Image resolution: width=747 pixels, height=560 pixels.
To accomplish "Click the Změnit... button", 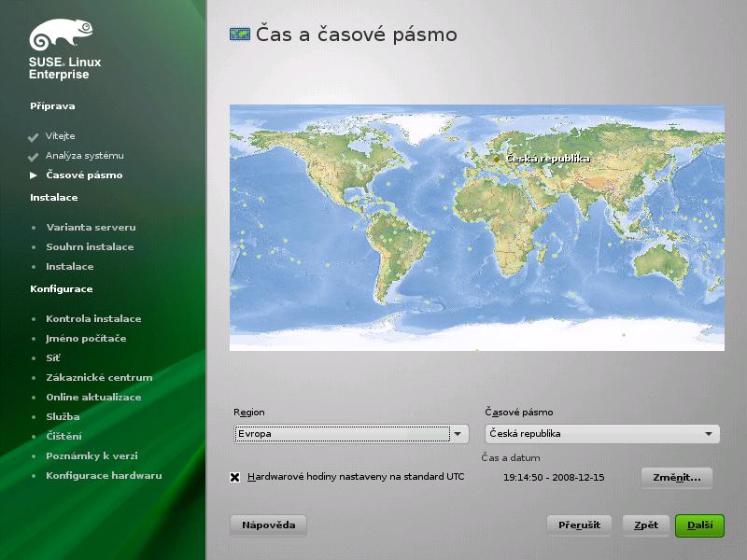I will [676, 478].
